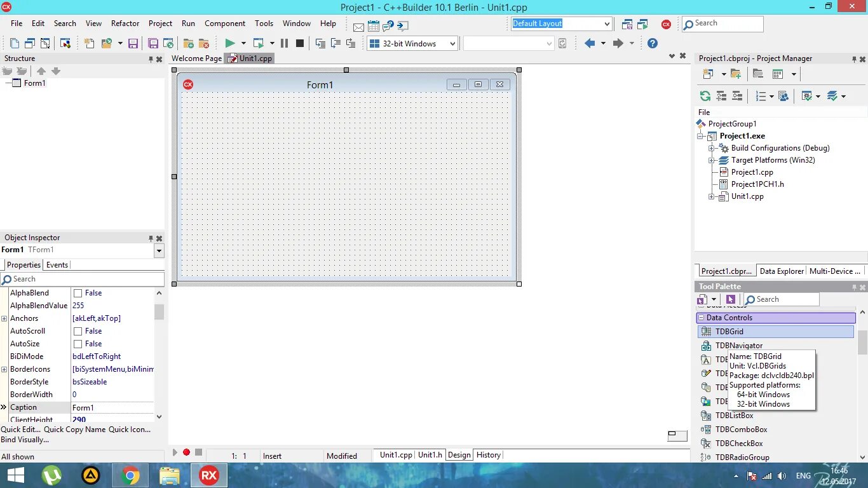This screenshot has width=868, height=488.
Task: Toggle the AutoScroll checkbox
Action: (x=78, y=331)
